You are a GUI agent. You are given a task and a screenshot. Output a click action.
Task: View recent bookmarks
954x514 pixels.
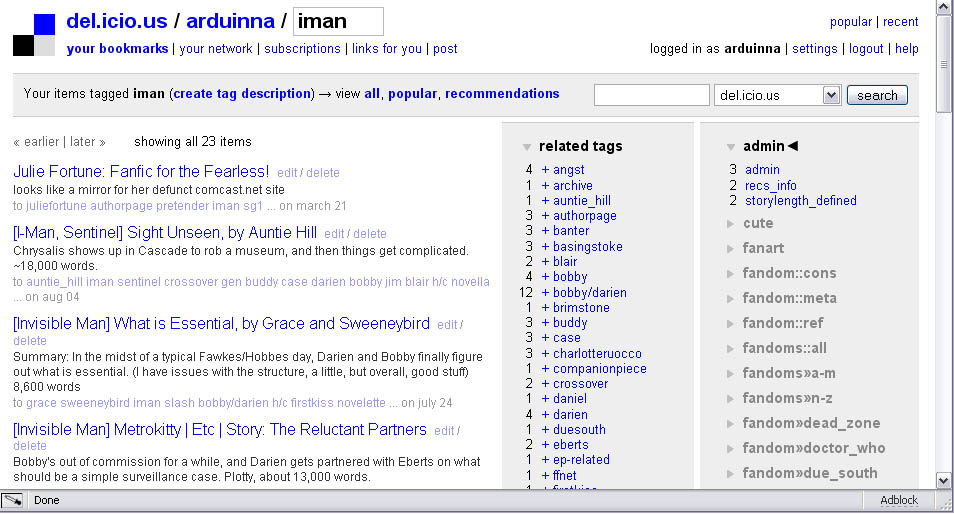click(900, 22)
